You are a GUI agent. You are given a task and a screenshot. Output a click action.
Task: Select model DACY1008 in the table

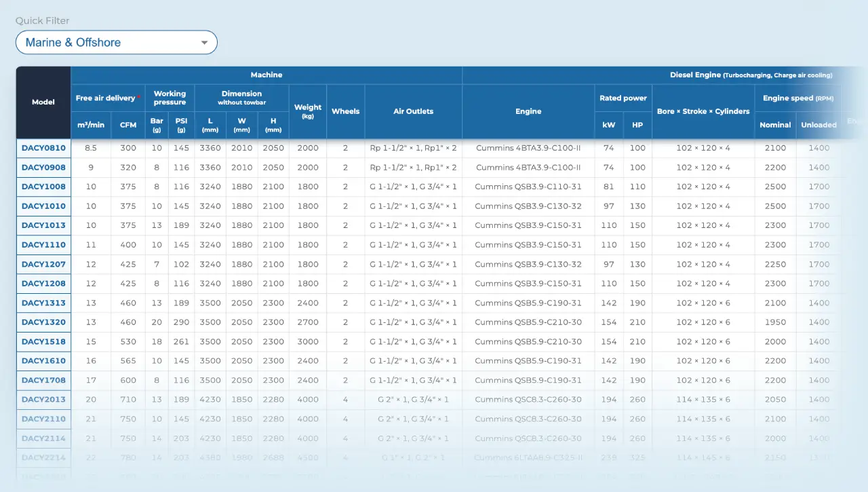43,187
